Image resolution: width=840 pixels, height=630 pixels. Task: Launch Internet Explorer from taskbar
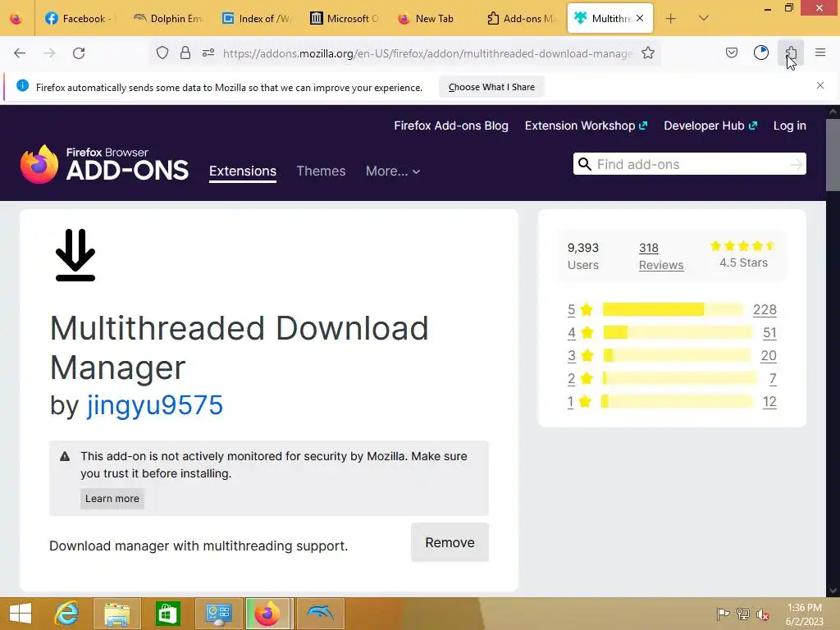click(x=67, y=614)
